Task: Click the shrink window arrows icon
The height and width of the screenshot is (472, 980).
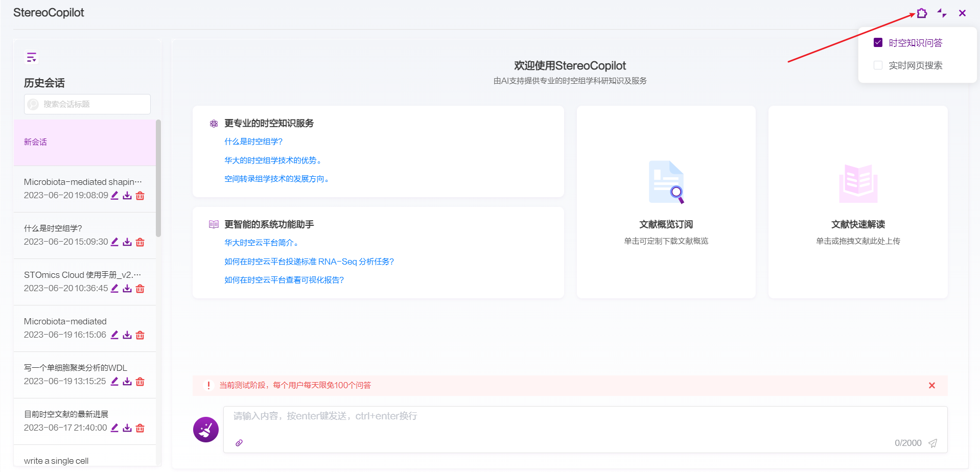Action: click(942, 13)
